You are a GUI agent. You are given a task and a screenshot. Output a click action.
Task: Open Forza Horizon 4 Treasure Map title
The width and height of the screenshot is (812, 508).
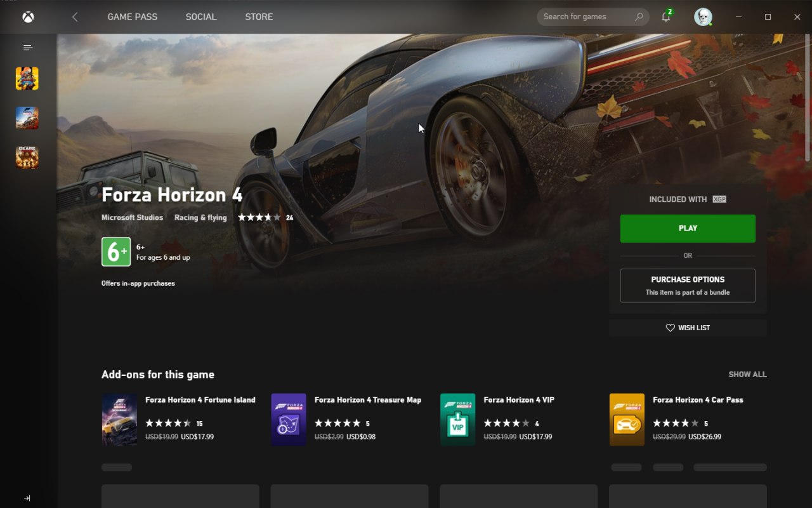coord(368,400)
